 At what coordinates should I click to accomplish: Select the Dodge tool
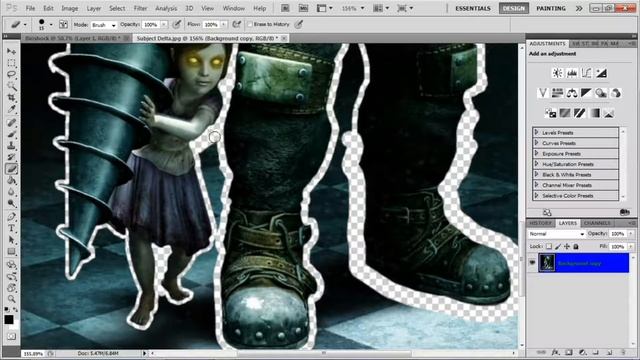(11, 203)
